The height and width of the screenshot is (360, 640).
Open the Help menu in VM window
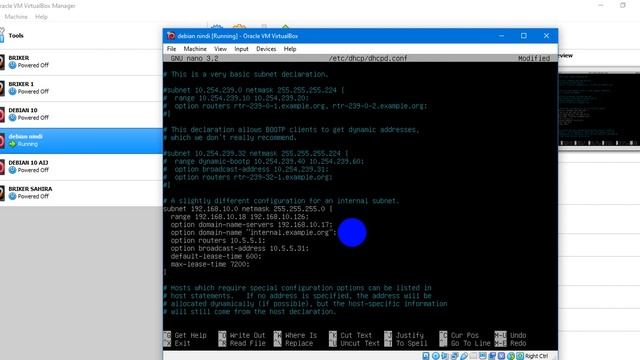coord(290,49)
